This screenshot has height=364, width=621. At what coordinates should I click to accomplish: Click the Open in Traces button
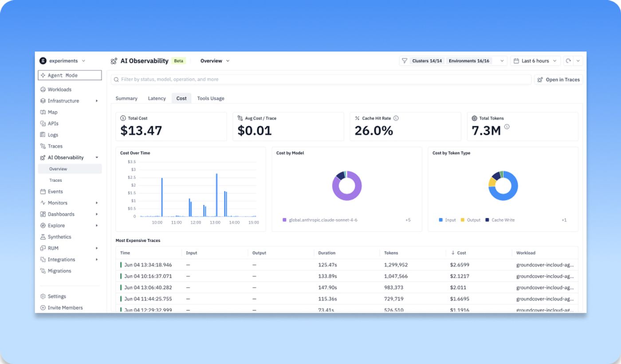click(x=558, y=80)
